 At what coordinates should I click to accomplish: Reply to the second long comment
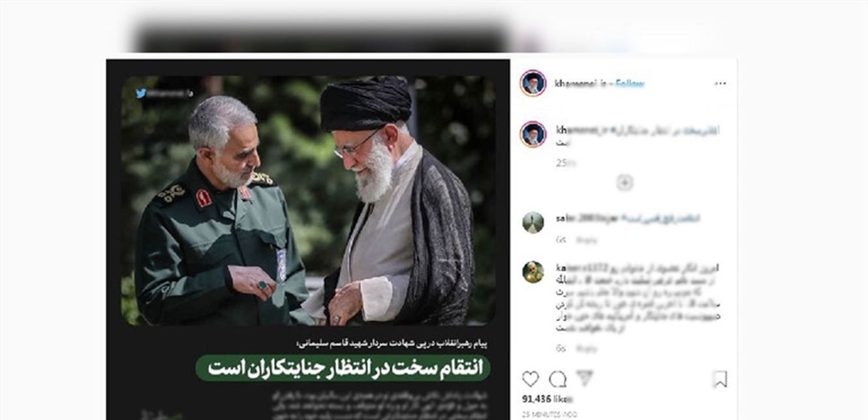click(586, 349)
